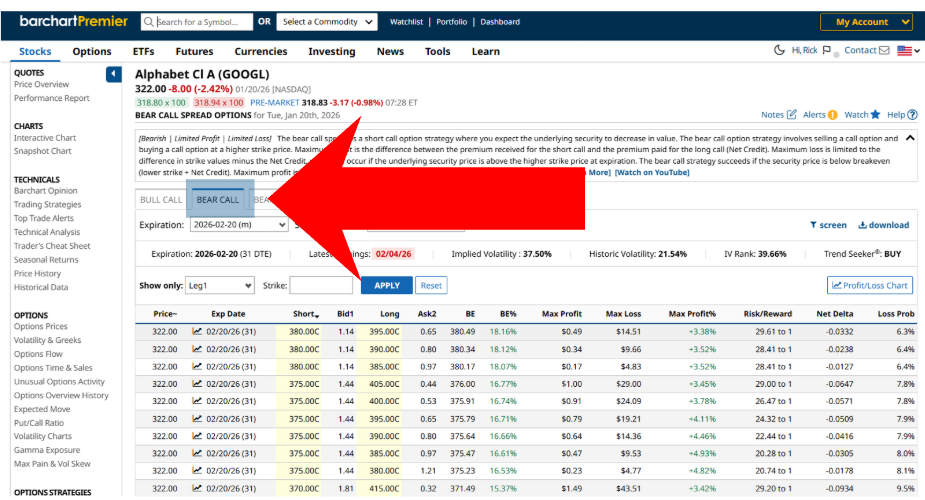Open chart icon in 375.00C/385.00C row
The height and width of the screenshot is (500, 925).
click(197, 453)
